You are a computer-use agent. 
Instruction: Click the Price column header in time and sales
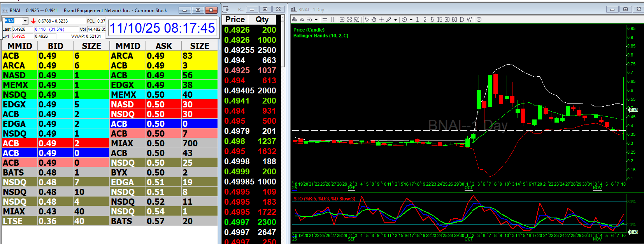pyautogui.click(x=235, y=19)
